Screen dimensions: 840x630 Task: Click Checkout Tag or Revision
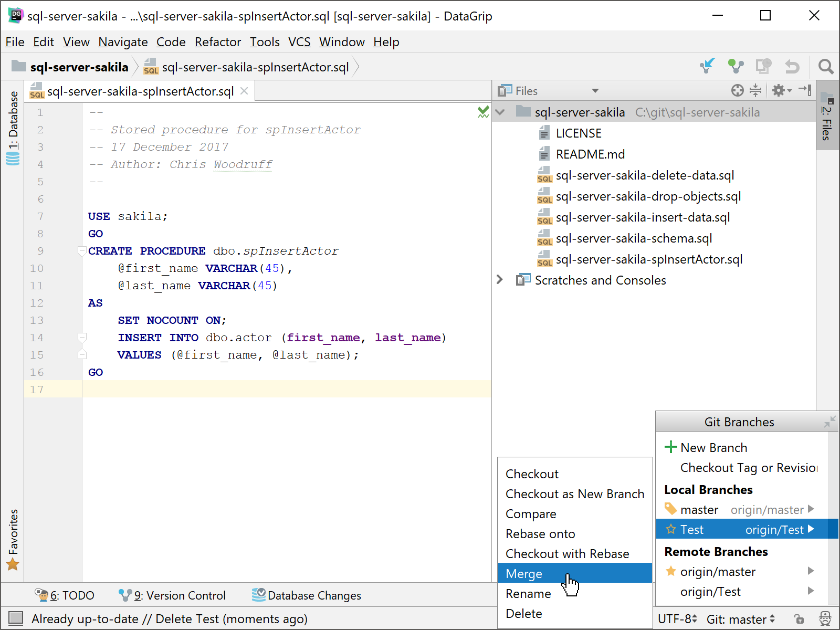[742, 467]
